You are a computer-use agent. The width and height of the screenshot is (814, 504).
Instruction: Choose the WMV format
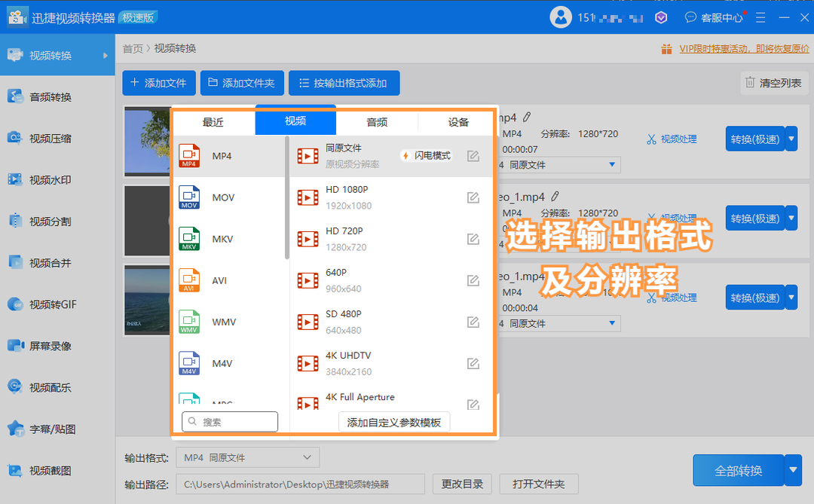229,322
